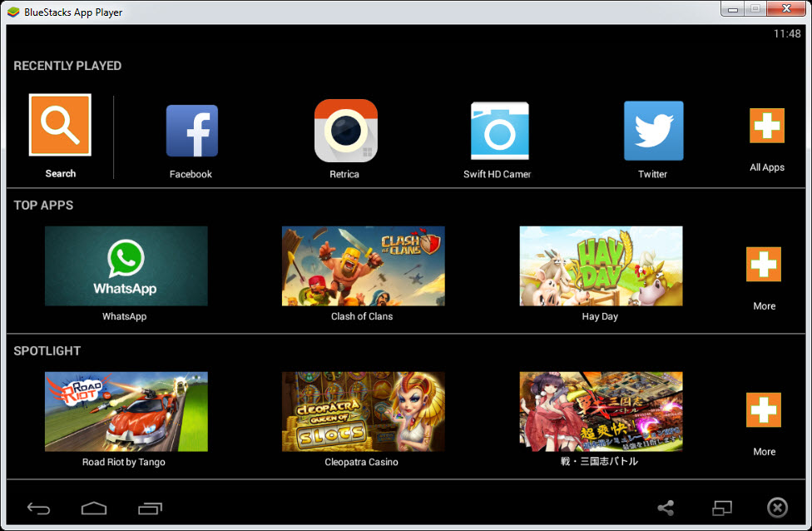Click the Search label text
The height and width of the screenshot is (531, 812).
click(x=61, y=174)
